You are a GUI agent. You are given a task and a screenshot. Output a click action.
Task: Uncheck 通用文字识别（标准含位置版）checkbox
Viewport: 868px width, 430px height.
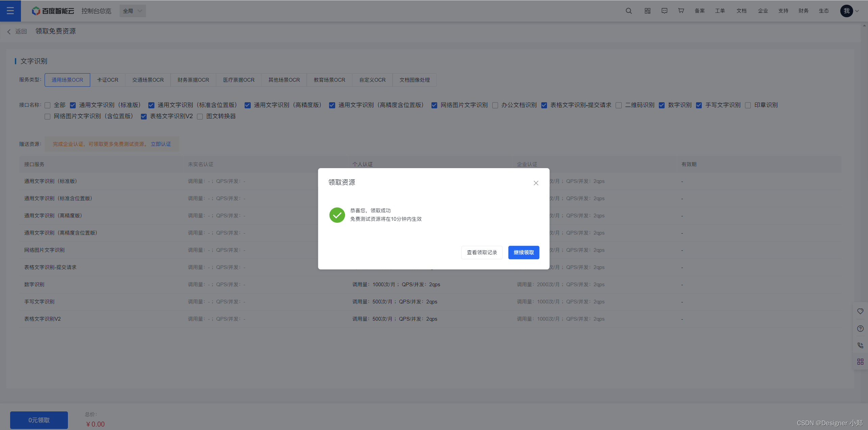pyautogui.click(x=151, y=105)
